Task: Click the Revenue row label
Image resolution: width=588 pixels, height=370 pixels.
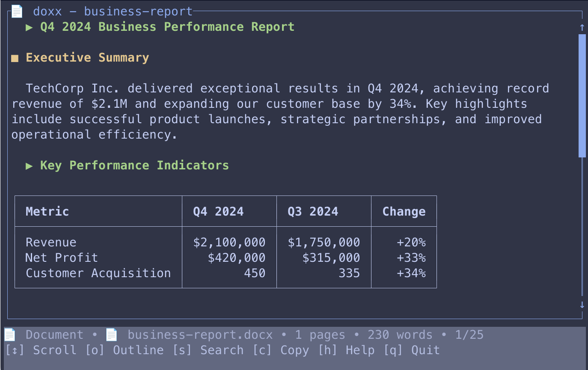Action: pos(51,243)
